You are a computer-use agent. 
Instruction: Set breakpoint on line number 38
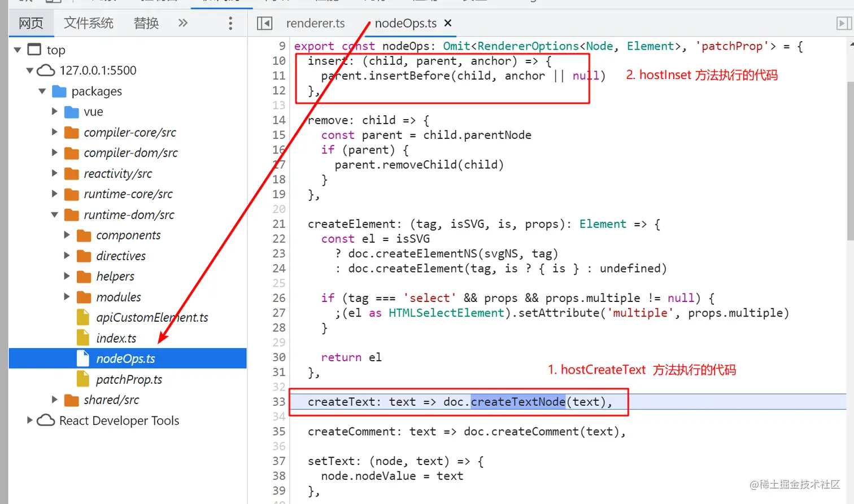click(279, 476)
